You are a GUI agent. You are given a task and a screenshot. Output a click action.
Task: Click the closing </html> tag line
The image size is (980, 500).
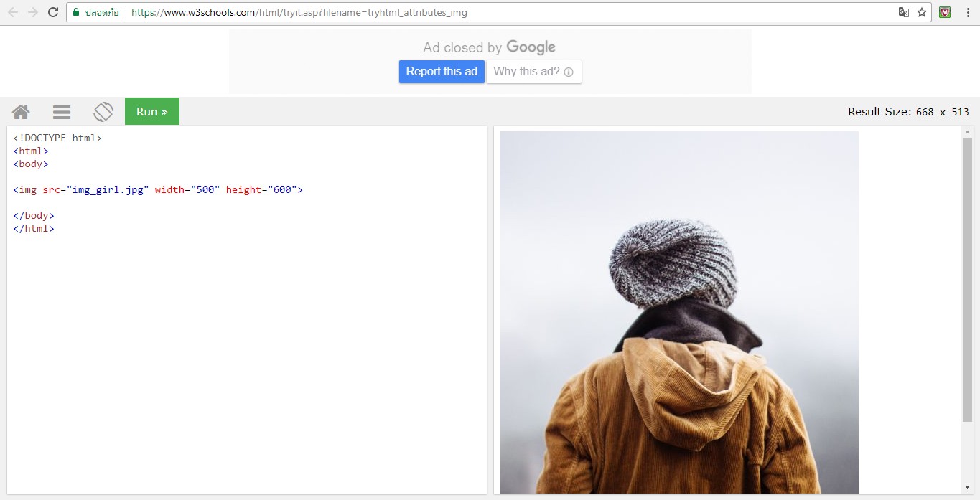coord(34,228)
